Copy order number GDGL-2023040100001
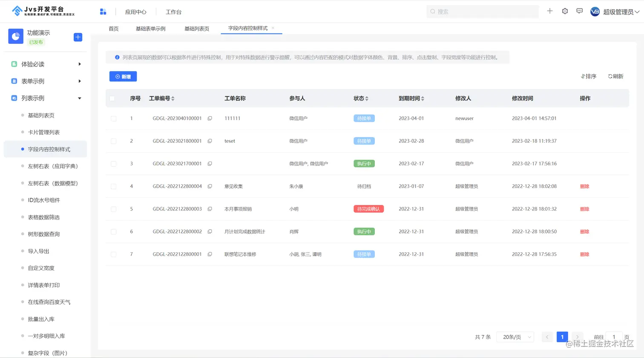Image resolution: width=644 pixels, height=358 pixels. [210, 118]
